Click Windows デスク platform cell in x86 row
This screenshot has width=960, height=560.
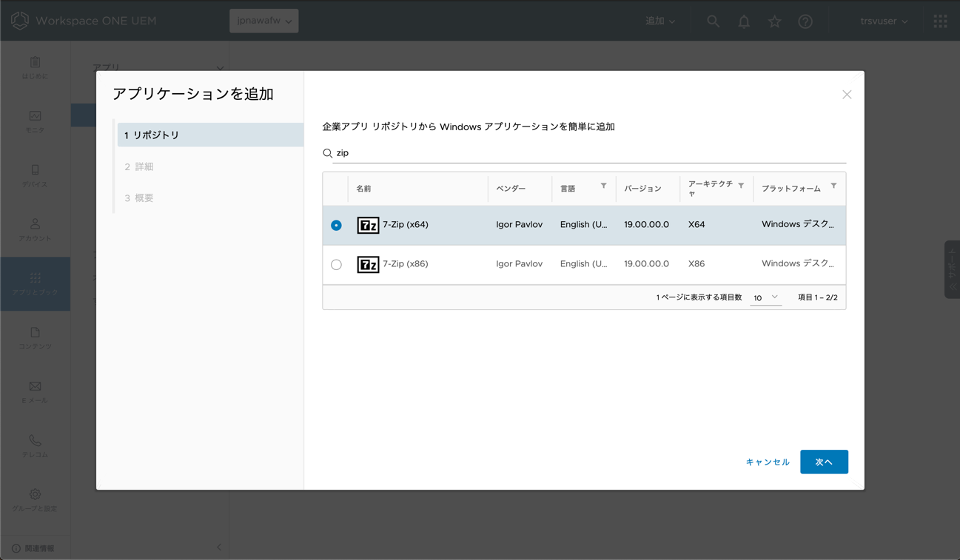(798, 264)
